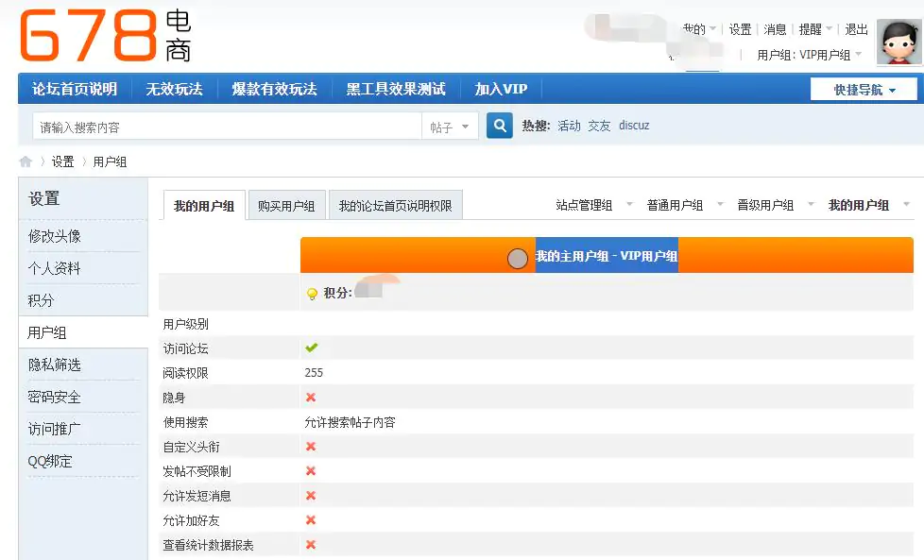Click the 设置 sidebar heading
The height and width of the screenshot is (560, 924).
tap(44, 198)
